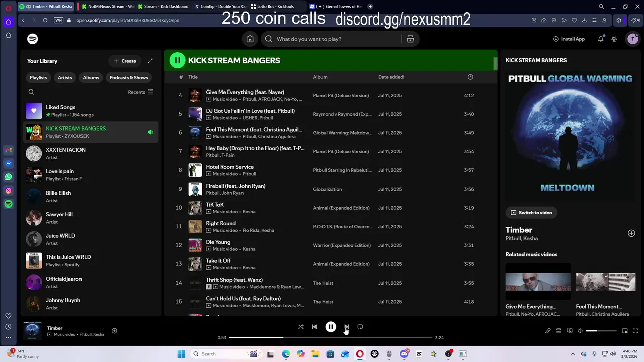Screen dimensions: 644x362
Task: Toggle repeat in the player bar
Action: (x=360, y=327)
